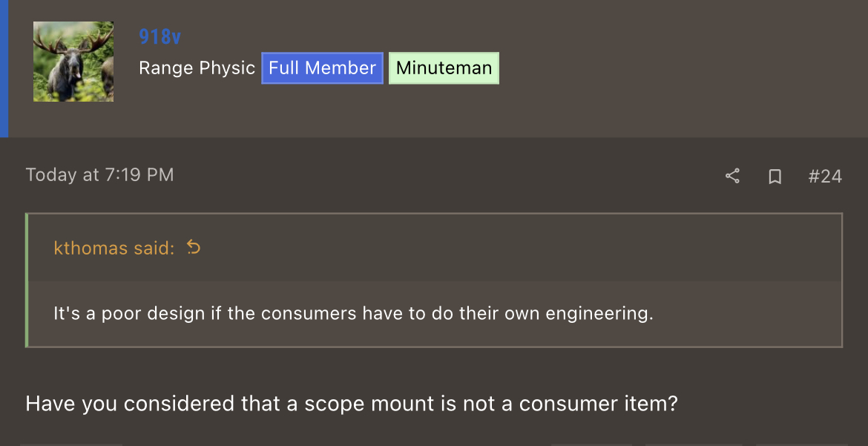Click the reply text about the scope mount
Image resolution: width=868 pixels, height=446 pixels.
[352, 404]
